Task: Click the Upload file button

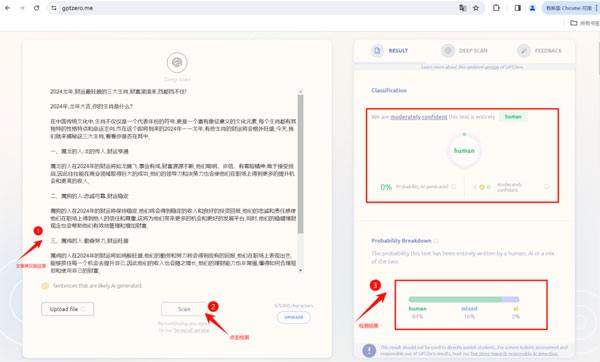Action: 67,309
